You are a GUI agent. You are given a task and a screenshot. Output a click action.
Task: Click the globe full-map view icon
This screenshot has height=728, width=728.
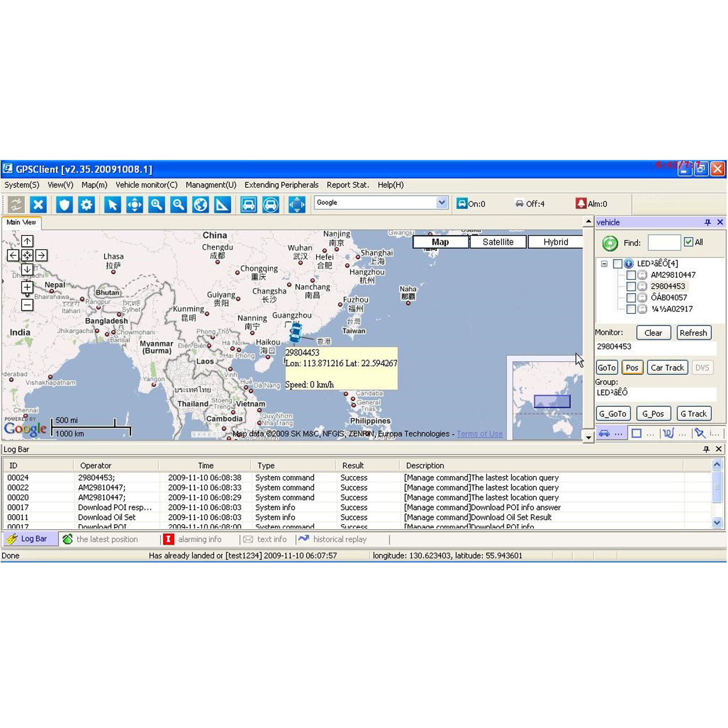click(x=200, y=205)
